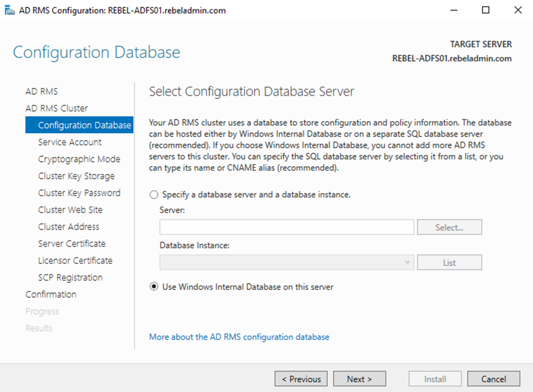Image resolution: width=533 pixels, height=392 pixels.
Task: Click the Install button
Action: [435, 379]
